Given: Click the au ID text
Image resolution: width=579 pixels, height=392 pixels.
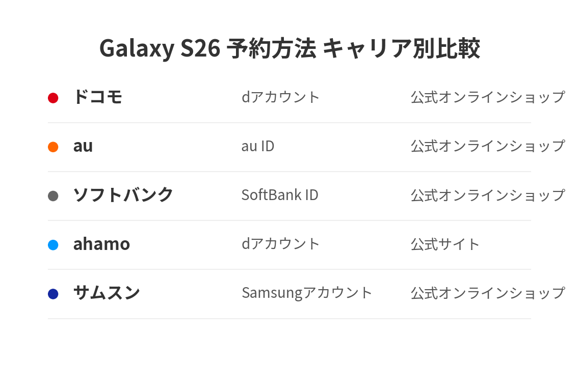Looking at the screenshot, I should [258, 146].
